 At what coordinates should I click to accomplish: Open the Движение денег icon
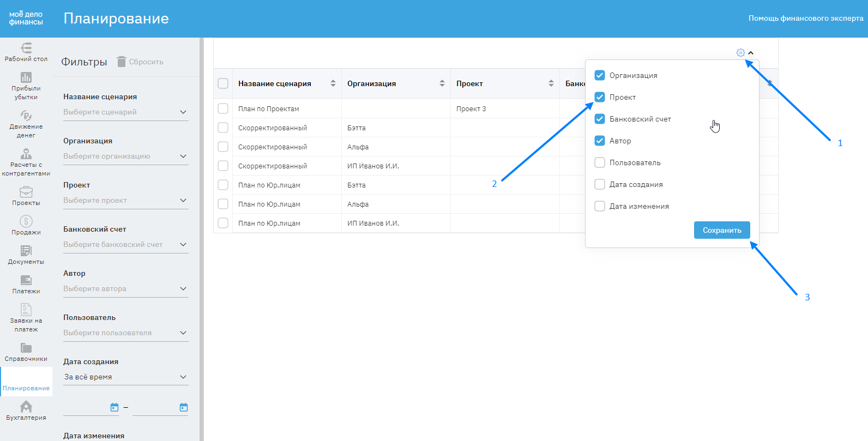tap(26, 116)
